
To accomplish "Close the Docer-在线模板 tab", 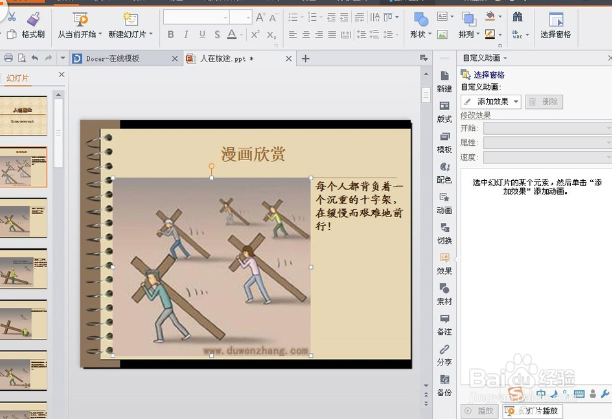I will (x=175, y=59).
